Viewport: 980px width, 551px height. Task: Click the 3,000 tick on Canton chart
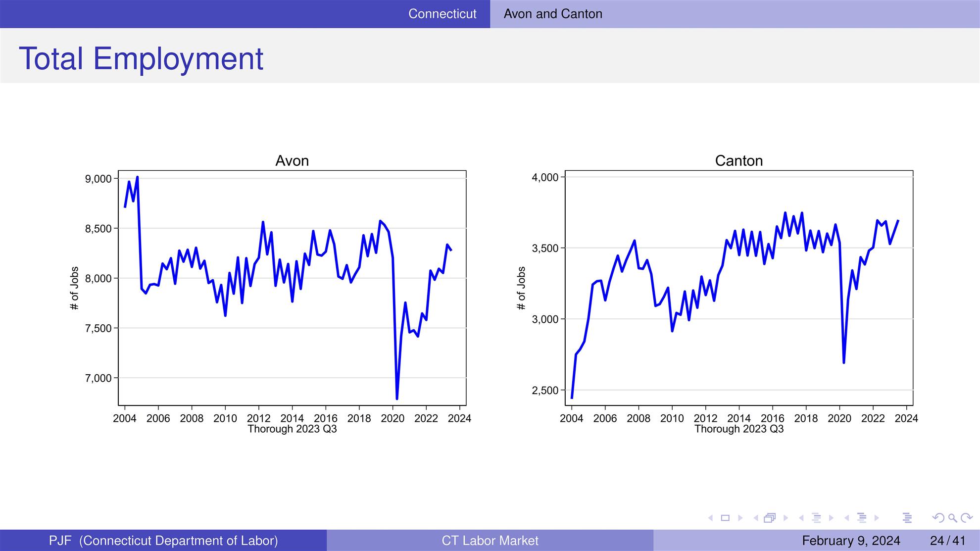545,320
